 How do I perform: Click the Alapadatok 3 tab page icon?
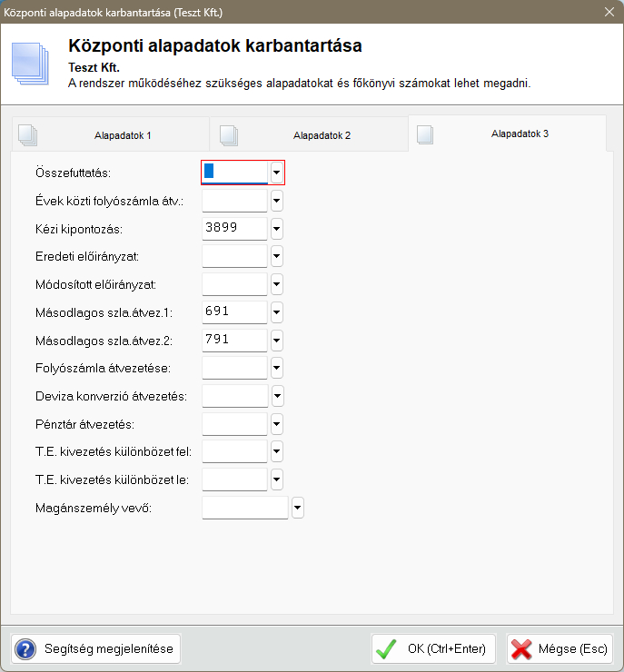pyautogui.click(x=425, y=134)
